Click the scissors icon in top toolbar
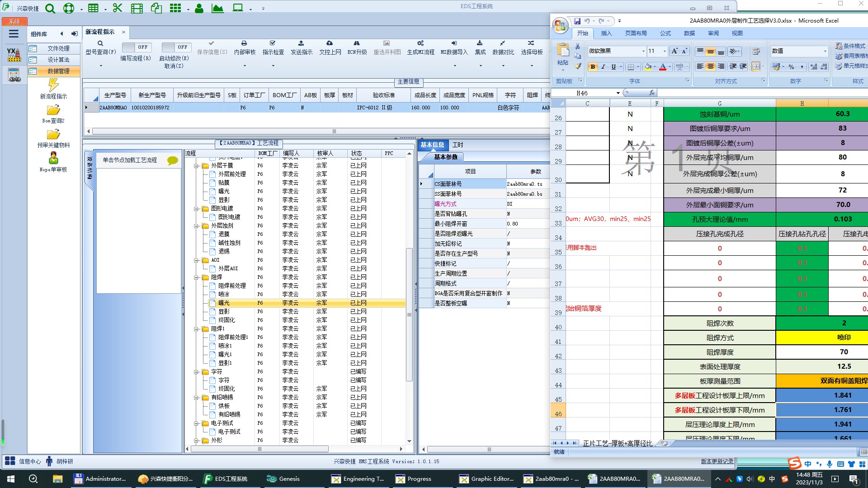The width and height of the screenshot is (868, 488). (x=118, y=8)
